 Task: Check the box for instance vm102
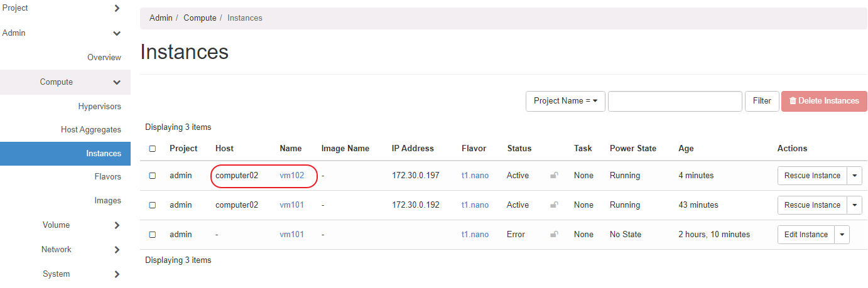pos(153,176)
